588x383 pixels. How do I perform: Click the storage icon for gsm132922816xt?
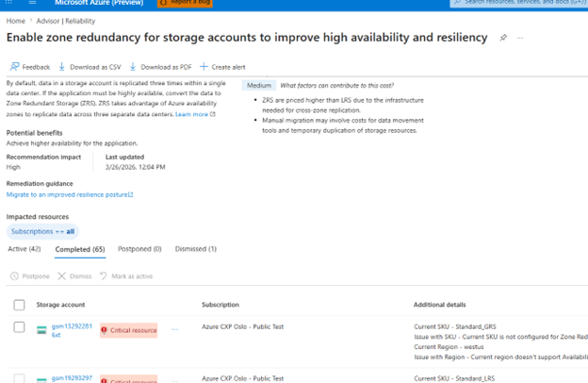(41, 330)
